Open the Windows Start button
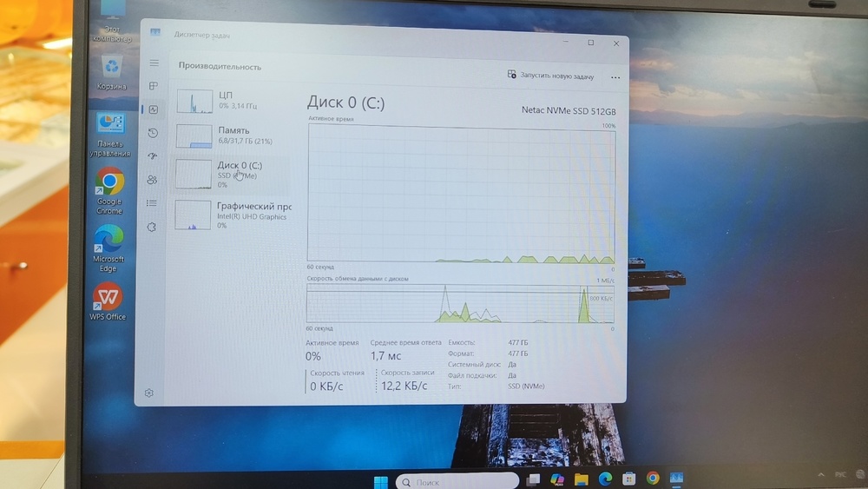The image size is (868, 489). 381,482
